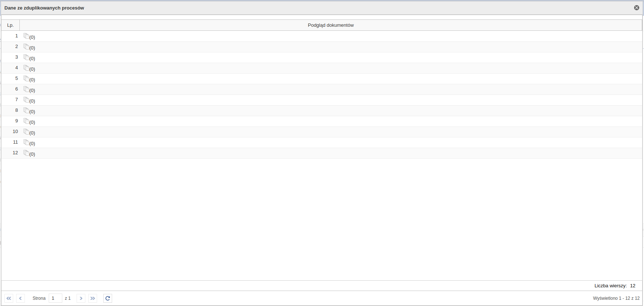Image resolution: width=644 pixels, height=306 pixels.
Task: Click the dialog title 'Dane ze zduplikowanych procesów'
Action: 44,8
